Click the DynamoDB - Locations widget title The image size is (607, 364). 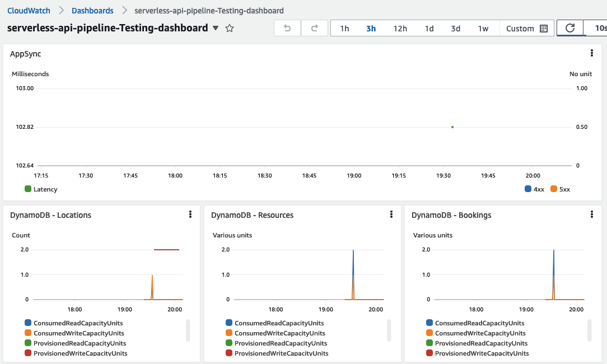tap(51, 215)
